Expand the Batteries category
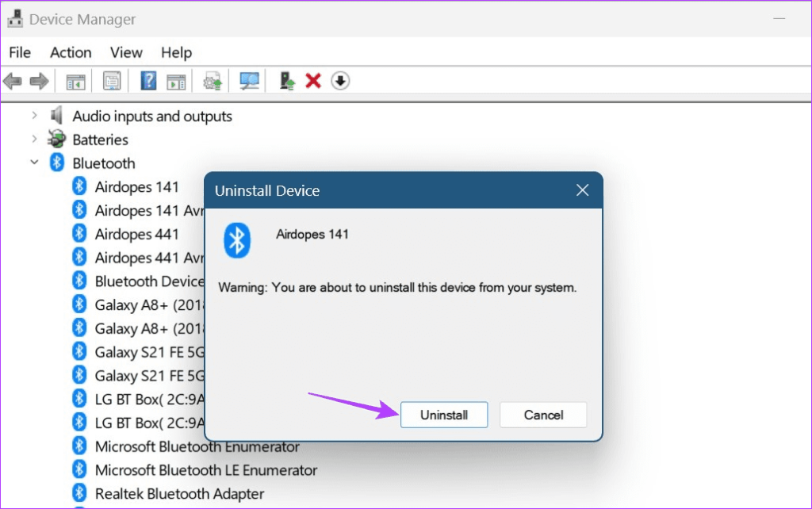The width and height of the screenshot is (812, 509). click(x=34, y=139)
